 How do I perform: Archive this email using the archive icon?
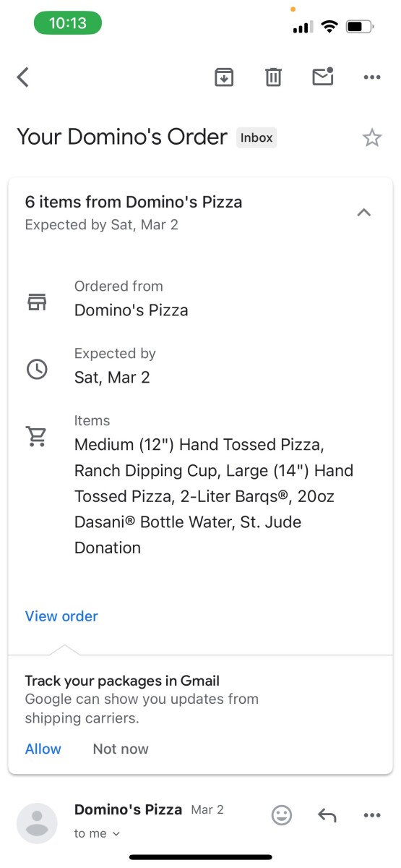coord(224,77)
